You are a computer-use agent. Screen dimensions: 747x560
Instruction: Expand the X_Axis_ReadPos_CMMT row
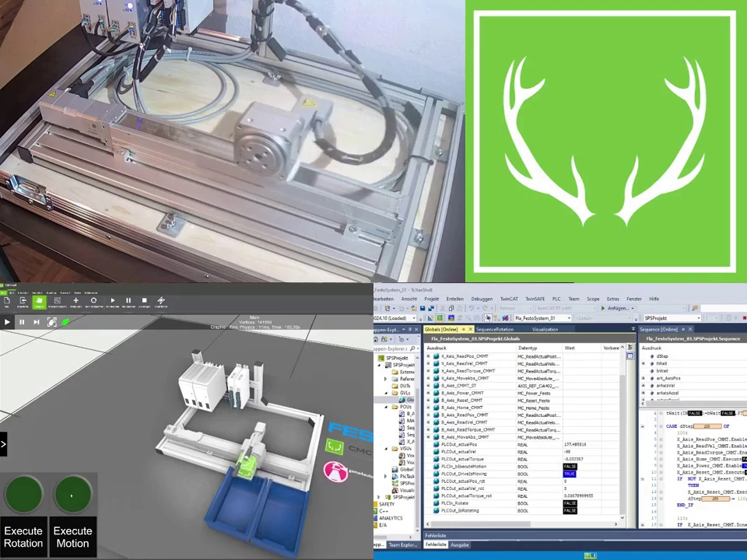(x=428, y=356)
